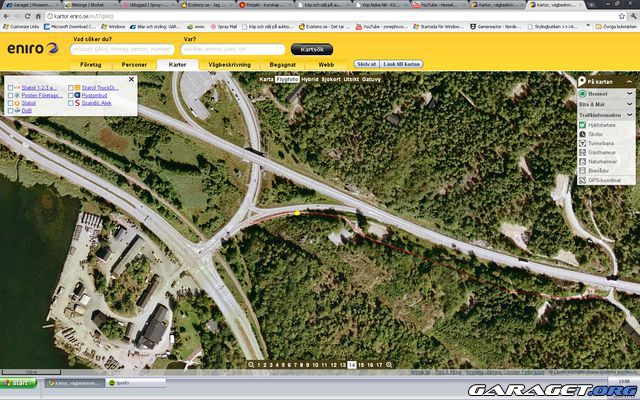Check the Scandic Alvik checkbox
This screenshot has height=400, width=640.
[x=72, y=103]
